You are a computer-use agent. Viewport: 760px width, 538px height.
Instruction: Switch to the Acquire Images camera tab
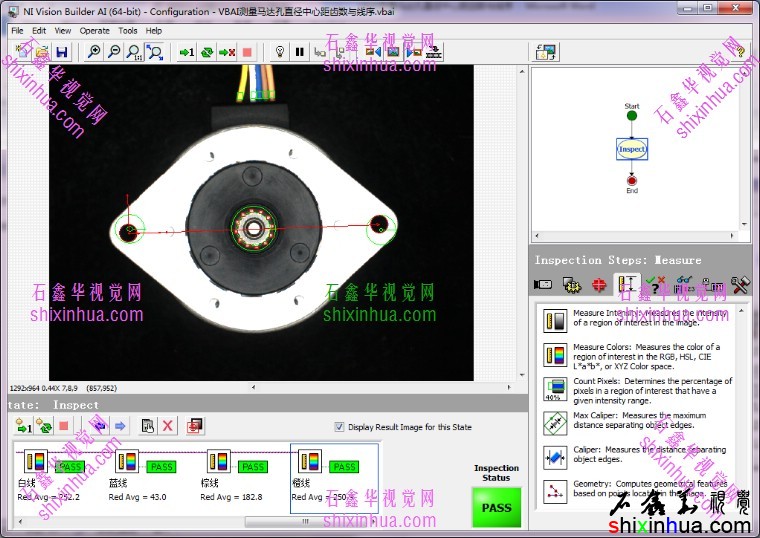tap(545, 286)
